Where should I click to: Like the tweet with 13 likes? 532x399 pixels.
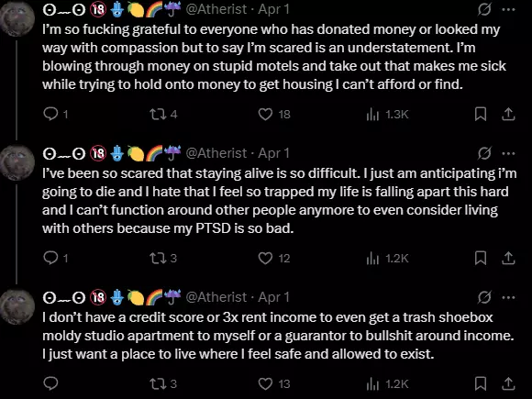coord(265,383)
